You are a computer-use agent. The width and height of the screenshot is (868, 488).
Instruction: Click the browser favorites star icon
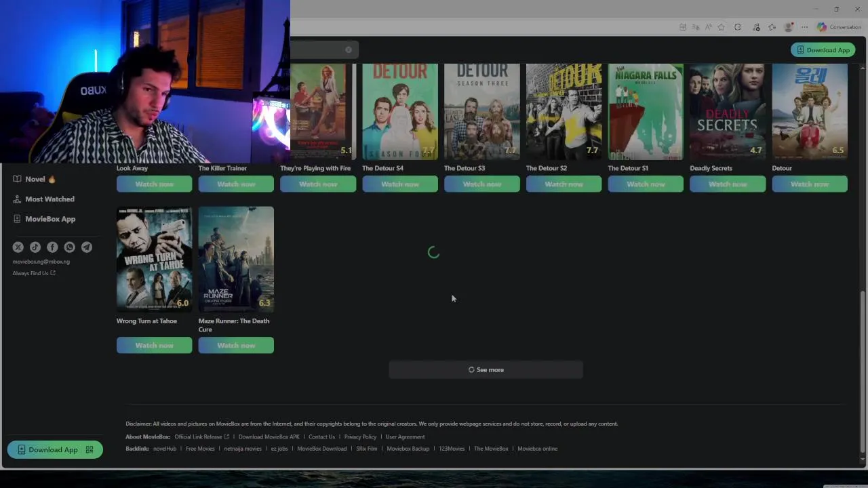721,27
